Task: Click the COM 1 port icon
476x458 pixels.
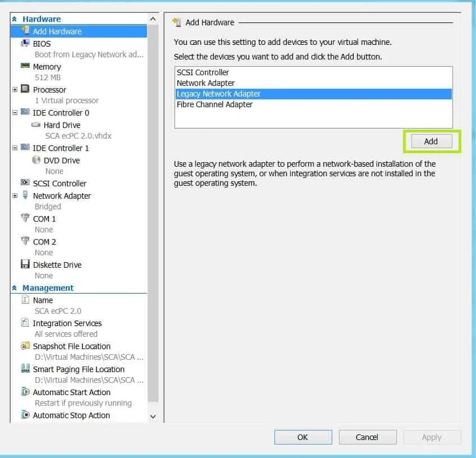Action: tap(25, 218)
